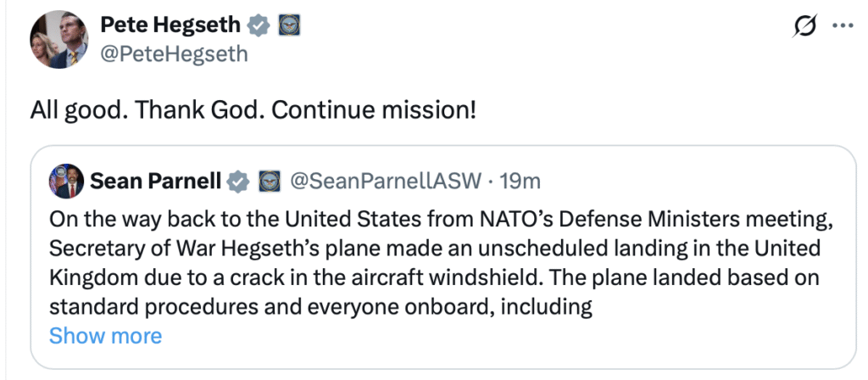Click the verified badge beside Pete Hegseth

(x=259, y=26)
